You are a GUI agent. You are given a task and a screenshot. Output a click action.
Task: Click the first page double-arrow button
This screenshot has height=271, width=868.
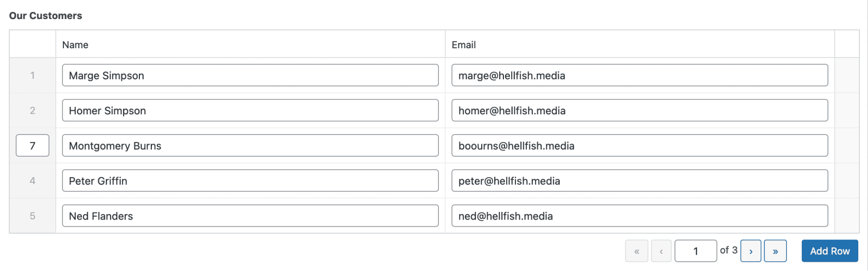pyautogui.click(x=637, y=251)
